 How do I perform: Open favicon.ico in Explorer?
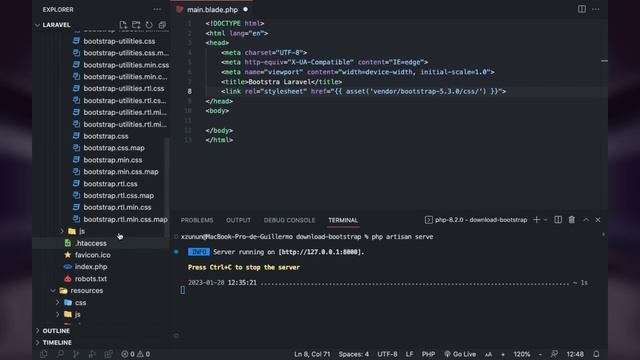pyautogui.click(x=92, y=255)
